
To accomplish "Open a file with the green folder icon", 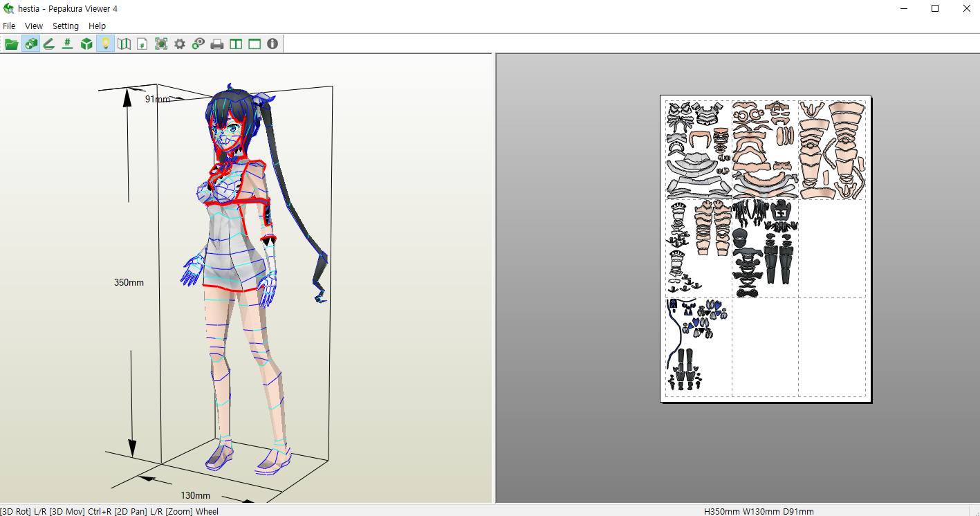I will pyautogui.click(x=12, y=44).
